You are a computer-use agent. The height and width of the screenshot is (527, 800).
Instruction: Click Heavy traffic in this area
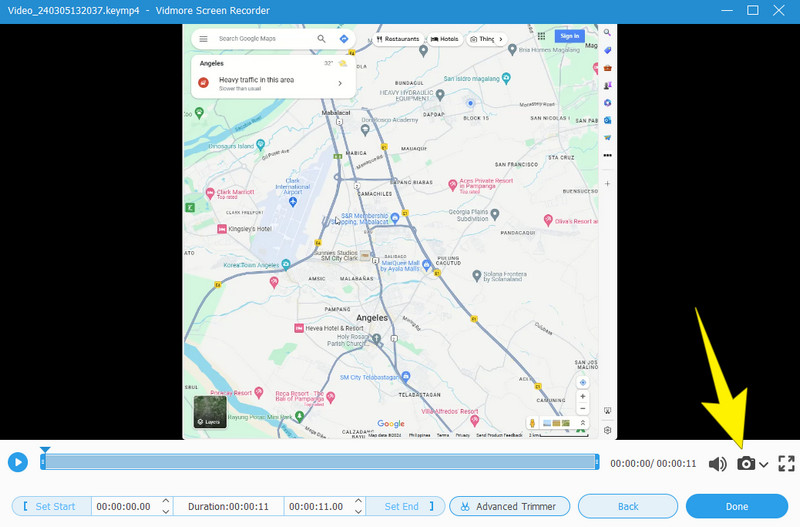pyautogui.click(x=256, y=80)
